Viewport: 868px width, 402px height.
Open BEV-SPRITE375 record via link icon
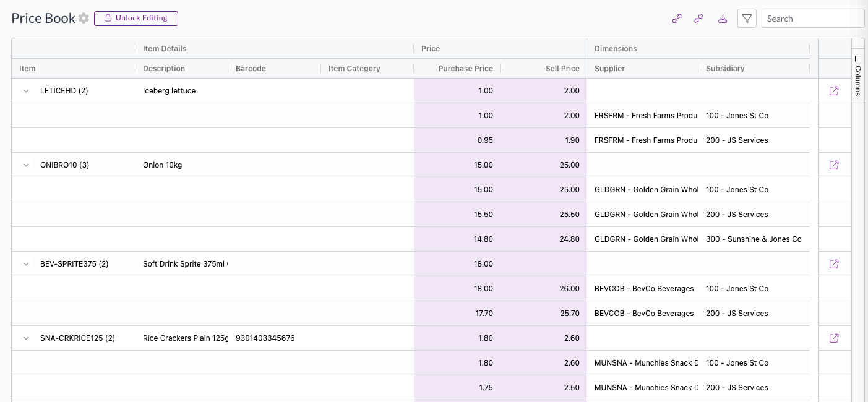point(834,264)
